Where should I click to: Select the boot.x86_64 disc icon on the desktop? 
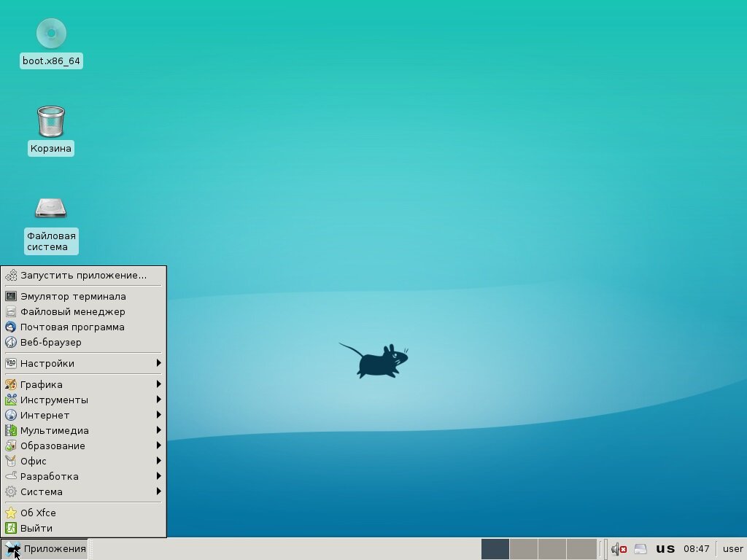click(51, 34)
